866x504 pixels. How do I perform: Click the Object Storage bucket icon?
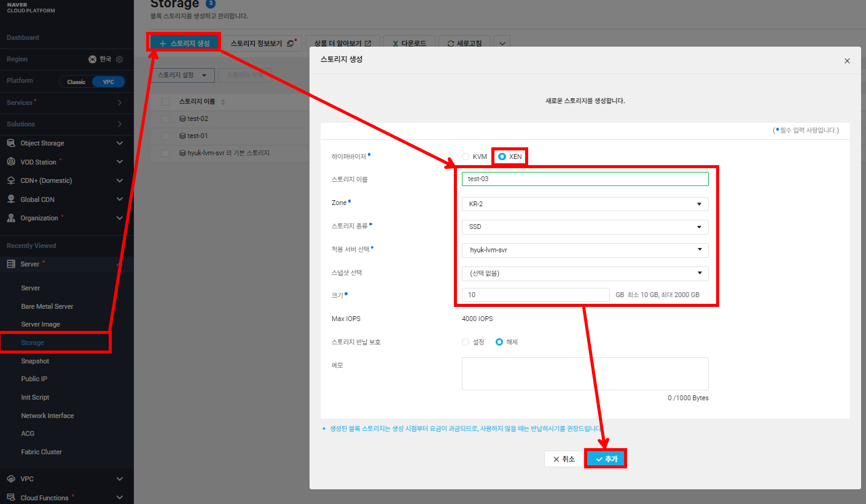click(11, 143)
